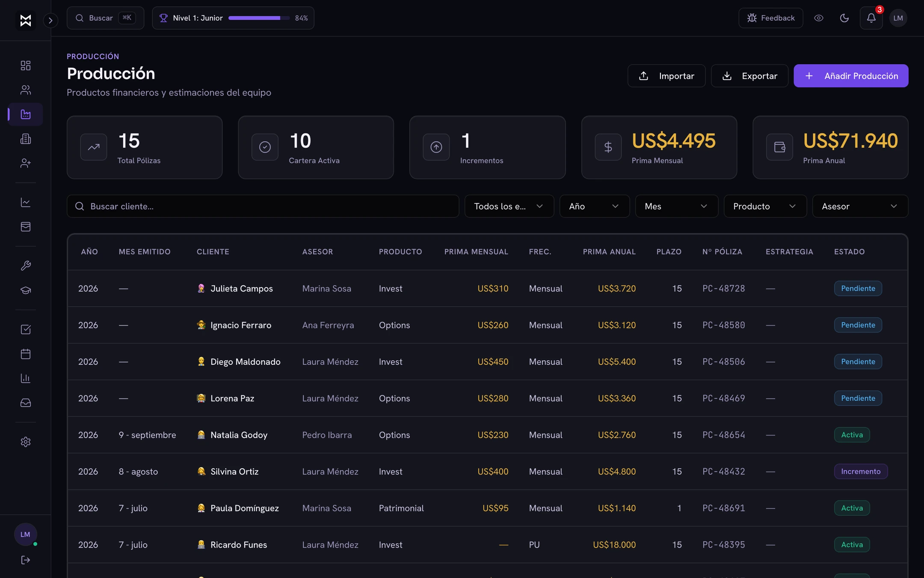Click the app logo in top-left

(x=26, y=20)
